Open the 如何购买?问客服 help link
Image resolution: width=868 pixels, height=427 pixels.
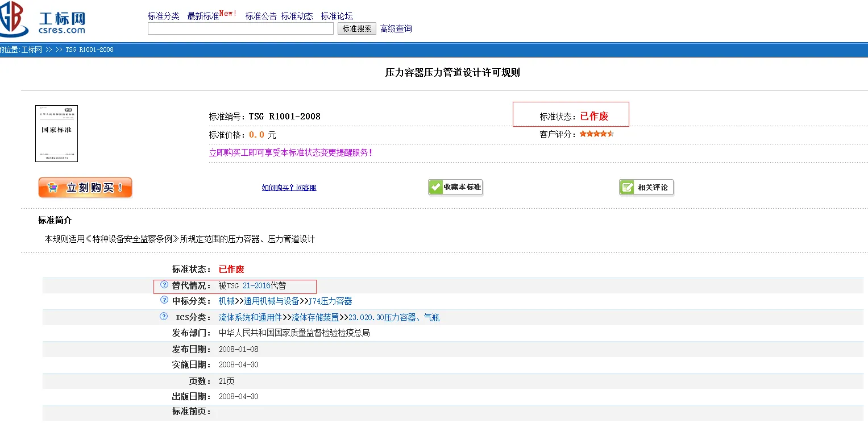(289, 188)
